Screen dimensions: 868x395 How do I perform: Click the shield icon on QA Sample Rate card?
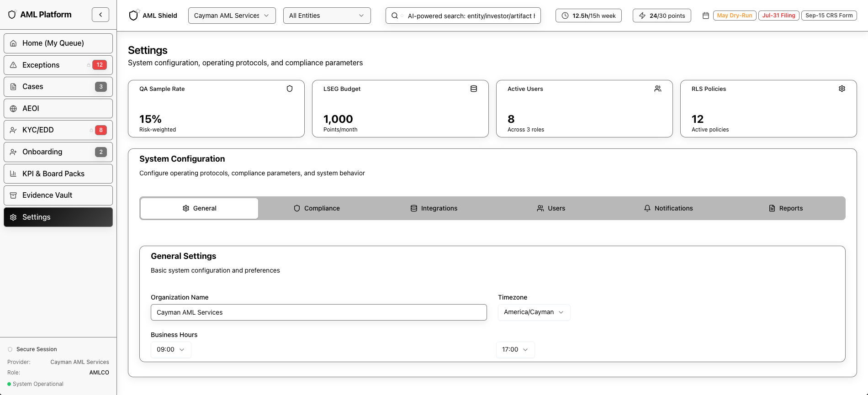click(290, 89)
